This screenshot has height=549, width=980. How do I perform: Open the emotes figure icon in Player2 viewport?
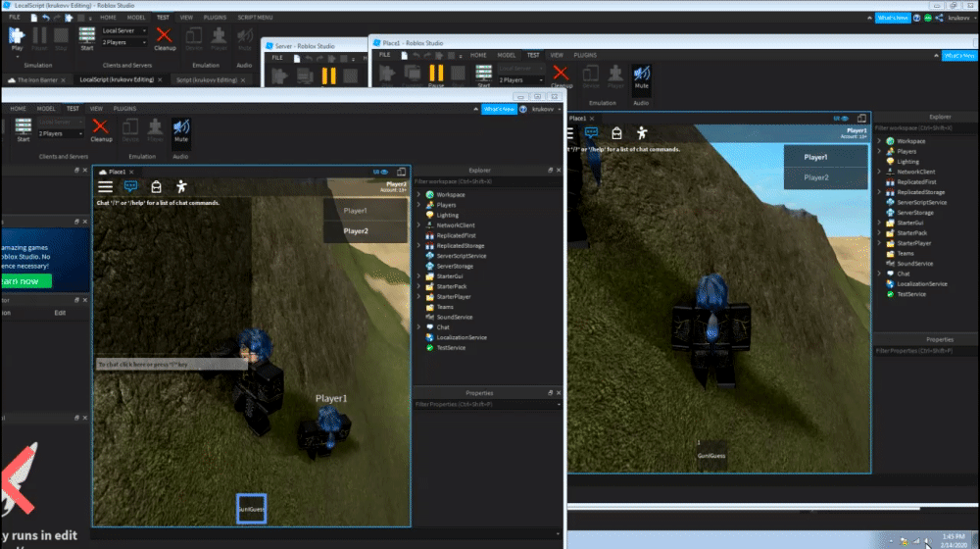[181, 186]
